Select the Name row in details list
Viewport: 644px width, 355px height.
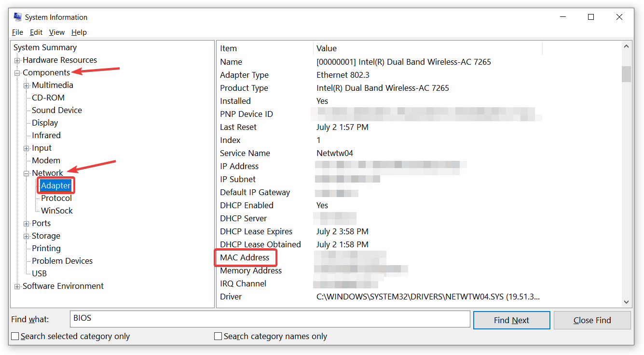pos(419,62)
